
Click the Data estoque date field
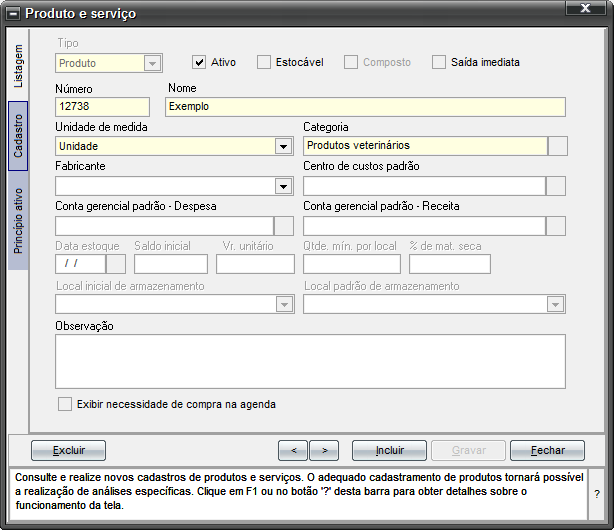pyautogui.click(x=81, y=264)
